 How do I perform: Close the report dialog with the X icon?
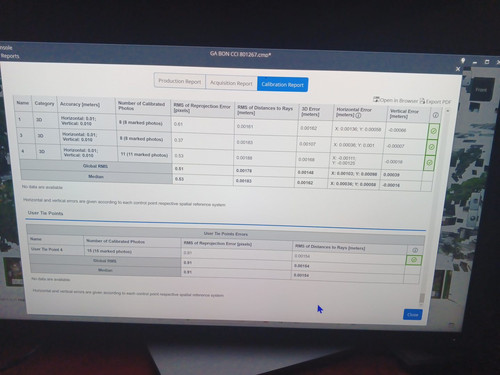[458, 69]
